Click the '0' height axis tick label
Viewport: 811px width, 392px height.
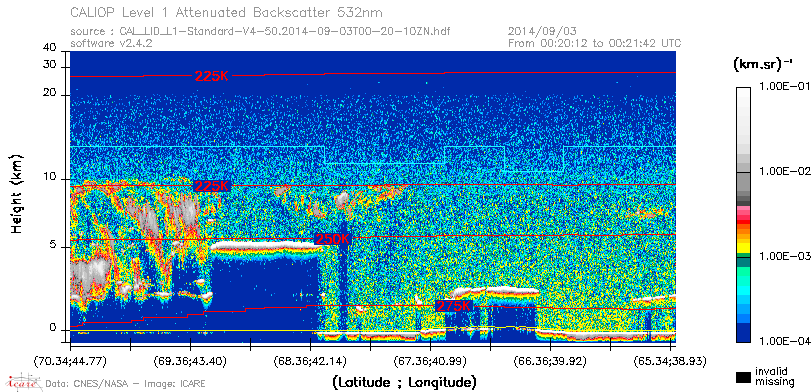point(53,327)
